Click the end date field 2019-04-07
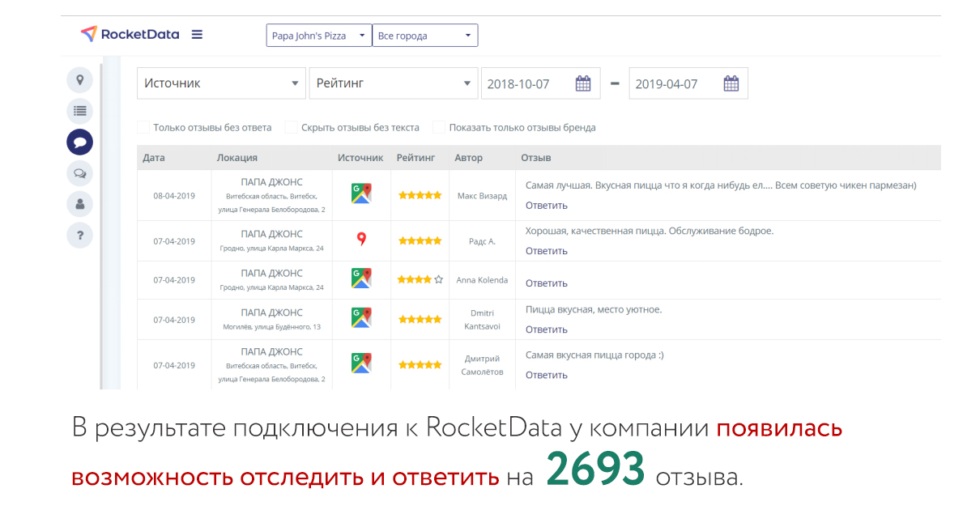 (x=688, y=83)
